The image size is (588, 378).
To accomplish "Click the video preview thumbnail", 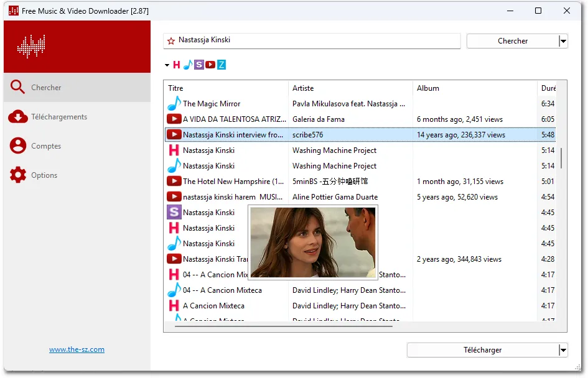I will pyautogui.click(x=313, y=242).
